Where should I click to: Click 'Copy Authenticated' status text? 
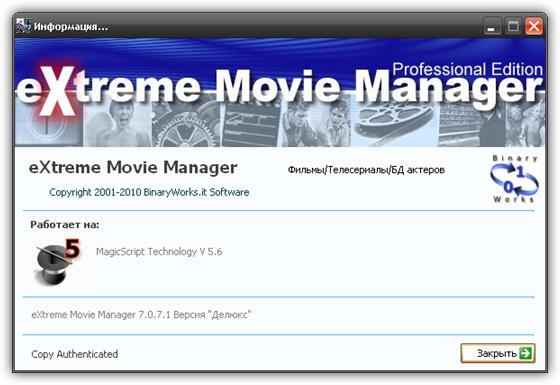tap(75, 354)
